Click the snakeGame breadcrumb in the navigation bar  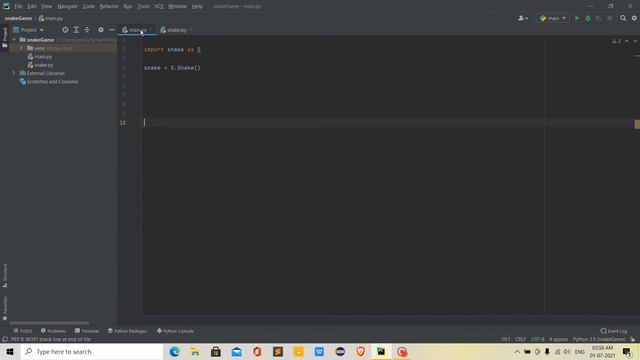pyautogui.click(x=18, y=18)
